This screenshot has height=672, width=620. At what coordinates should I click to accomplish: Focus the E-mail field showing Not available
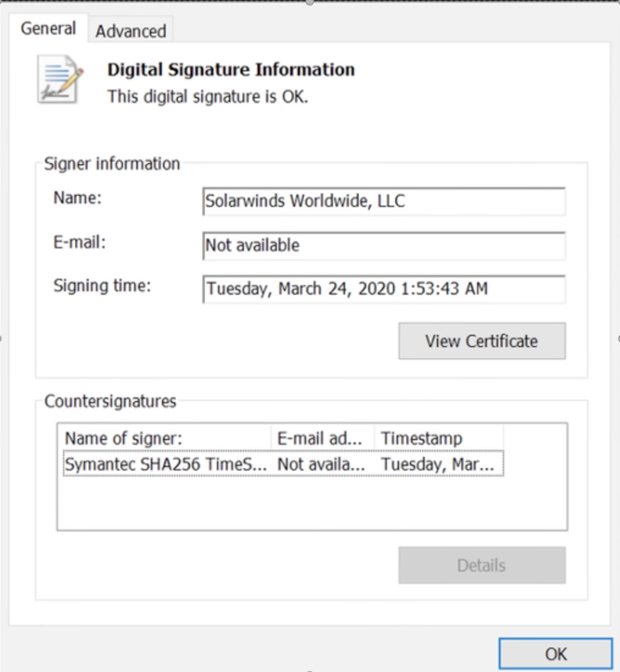[384, 245]
